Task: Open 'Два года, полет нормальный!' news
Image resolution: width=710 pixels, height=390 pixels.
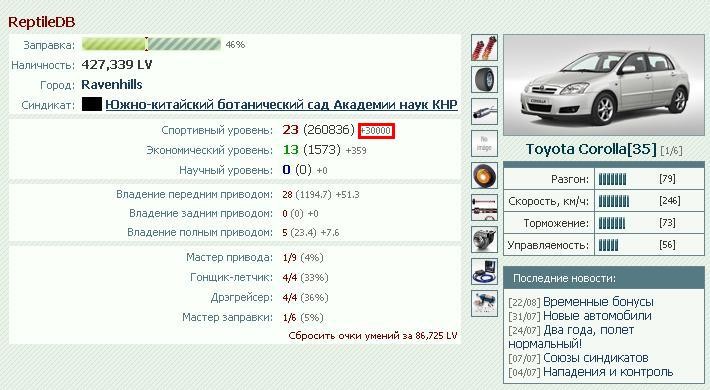Action: [x=571, y=337]
